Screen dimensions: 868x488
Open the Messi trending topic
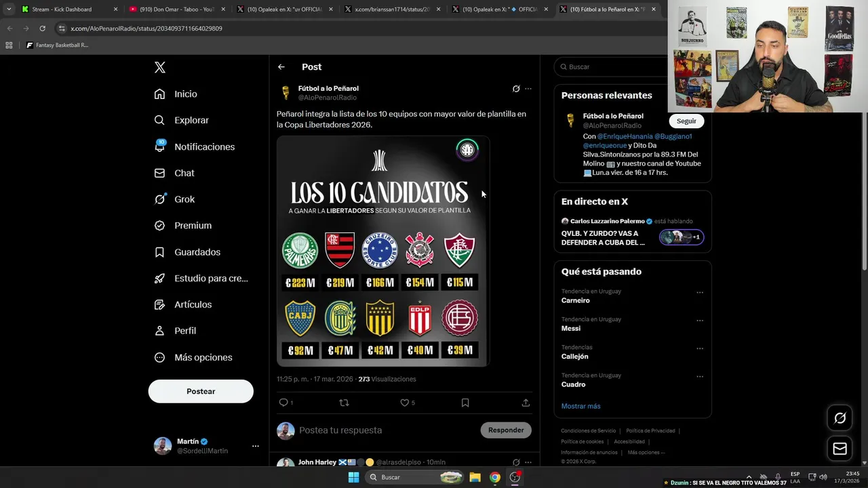571,329
